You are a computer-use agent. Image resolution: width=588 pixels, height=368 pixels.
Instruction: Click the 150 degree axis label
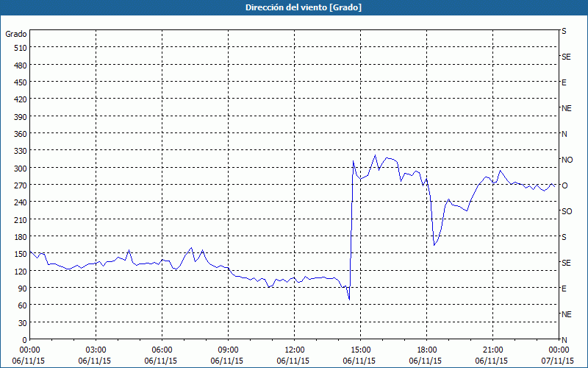coord(21,254)
